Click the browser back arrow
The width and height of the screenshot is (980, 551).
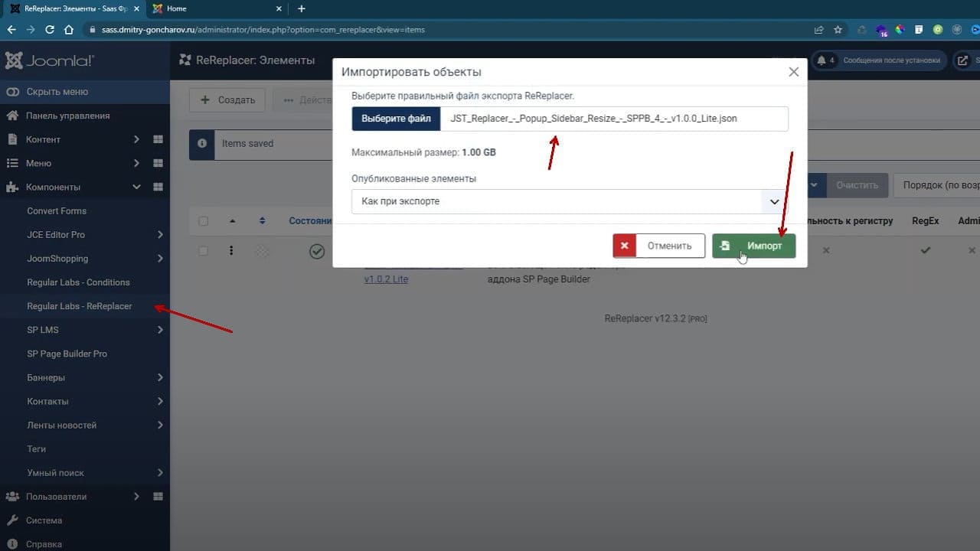(x=11, y=30)
